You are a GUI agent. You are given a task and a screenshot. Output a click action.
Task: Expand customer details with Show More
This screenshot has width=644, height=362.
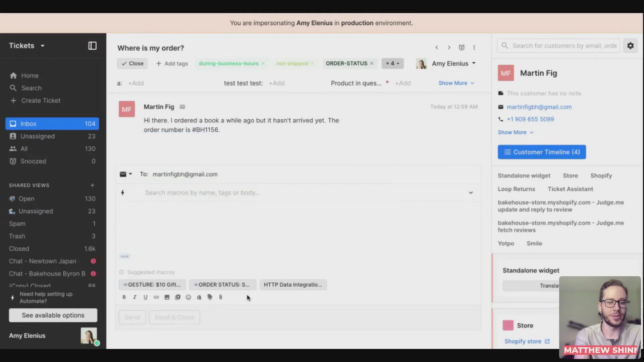tap(516, 132)
